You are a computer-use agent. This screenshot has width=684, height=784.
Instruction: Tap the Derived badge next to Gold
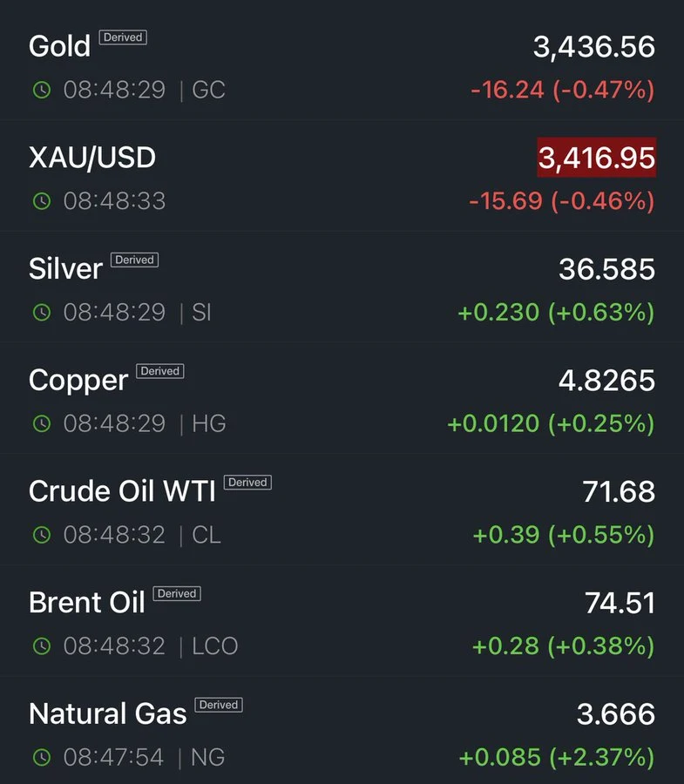click(123, 37)
